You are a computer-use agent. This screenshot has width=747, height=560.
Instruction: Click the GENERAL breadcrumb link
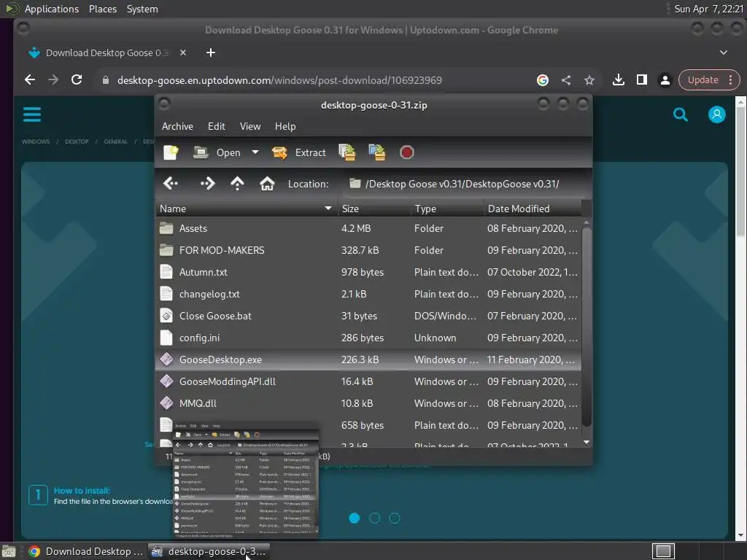click(116, 141)
